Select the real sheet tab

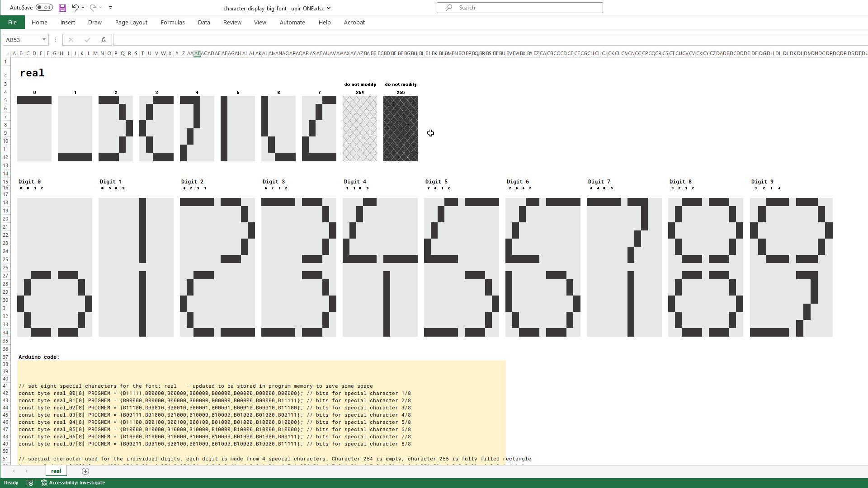pos(56,471)
